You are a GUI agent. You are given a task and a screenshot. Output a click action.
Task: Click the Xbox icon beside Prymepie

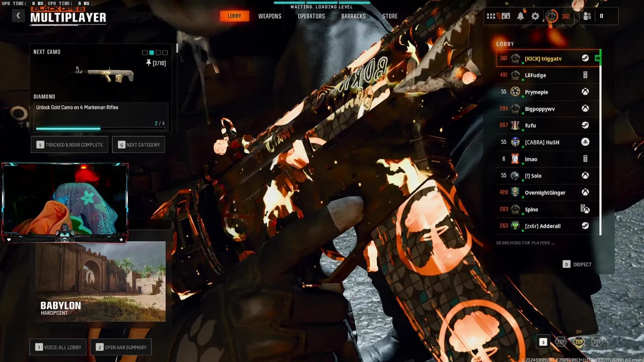tap(585, 92)
